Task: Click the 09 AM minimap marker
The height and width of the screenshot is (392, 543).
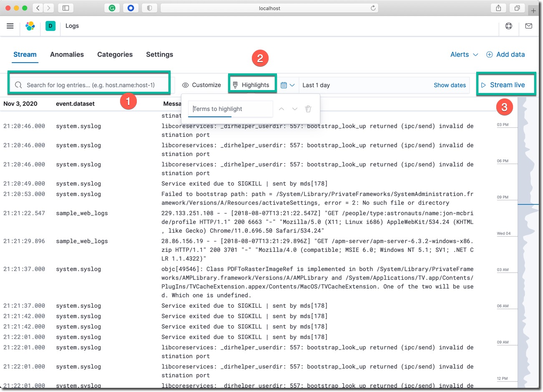Action: 503,342
